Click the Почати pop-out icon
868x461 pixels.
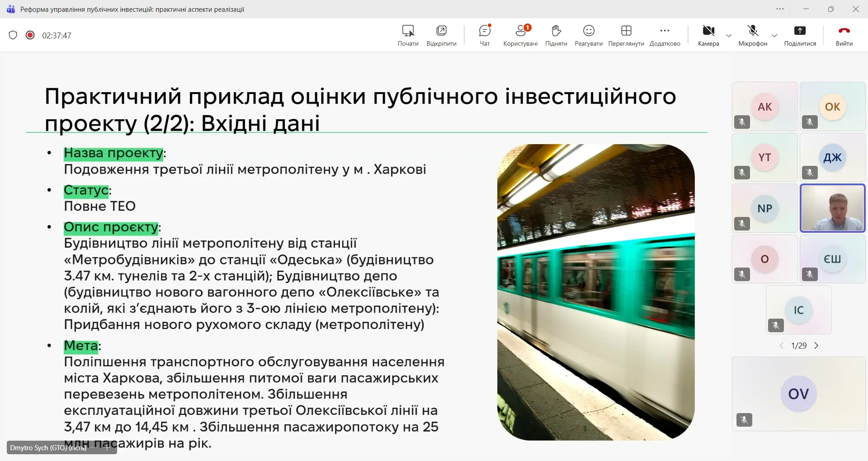[x=408, y=31]
